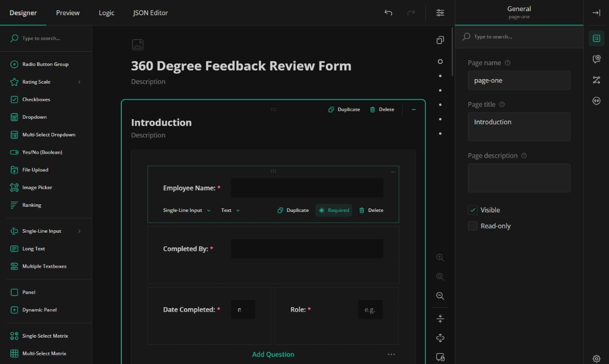Open the Single-Line Input type dropdown

(186, 210)
